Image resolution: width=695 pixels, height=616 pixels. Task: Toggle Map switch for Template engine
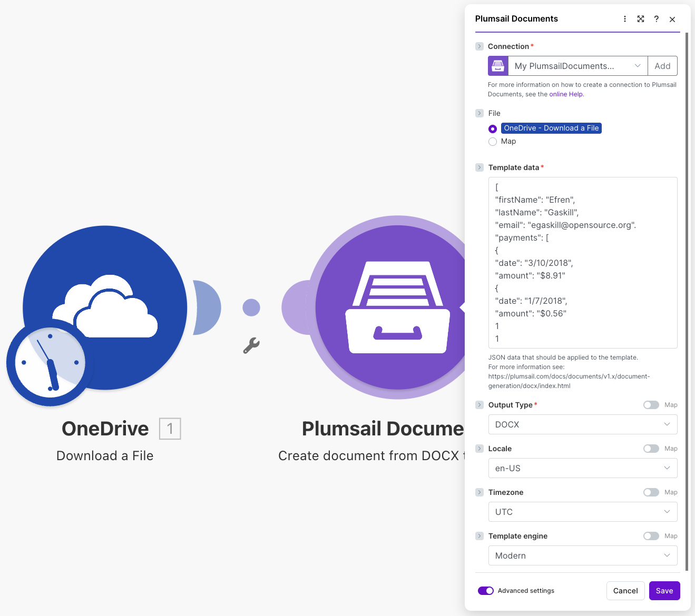pyautogui.click(x=651, y=536)
